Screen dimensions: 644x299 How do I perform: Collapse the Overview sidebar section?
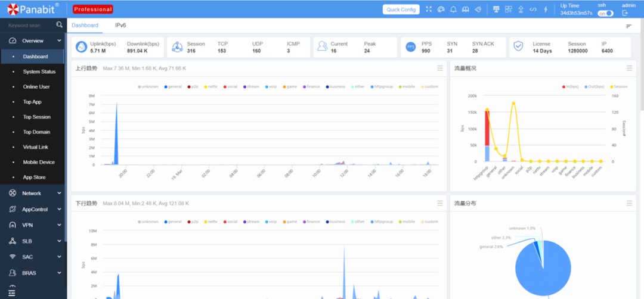point(33,41)
